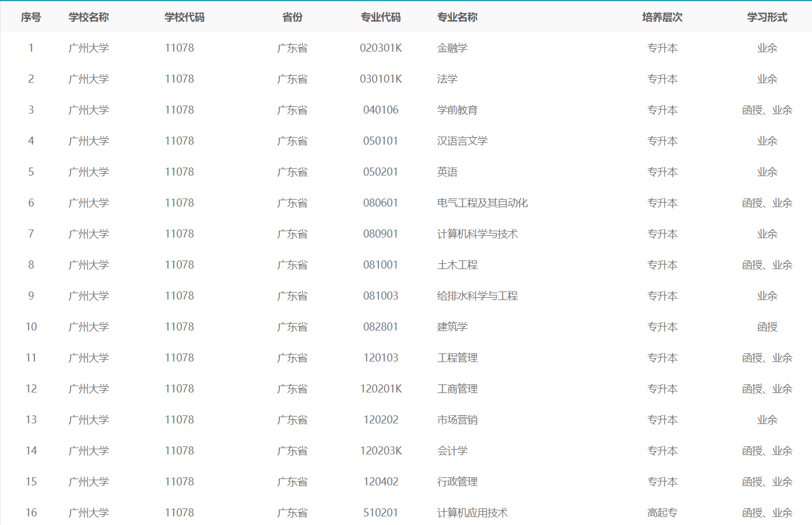Click 业余 in the 英语 row
Screen dimensions: 812x525
point(767,172)
